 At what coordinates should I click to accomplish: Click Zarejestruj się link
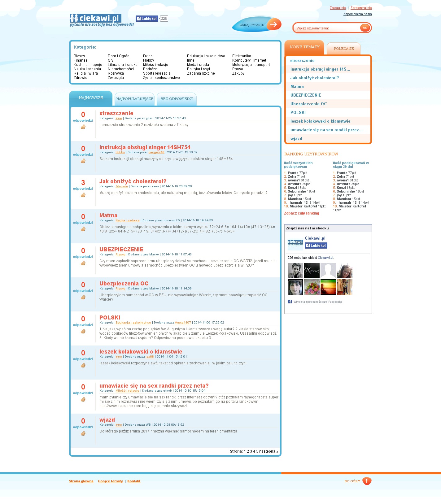click(x=361, y=8)
